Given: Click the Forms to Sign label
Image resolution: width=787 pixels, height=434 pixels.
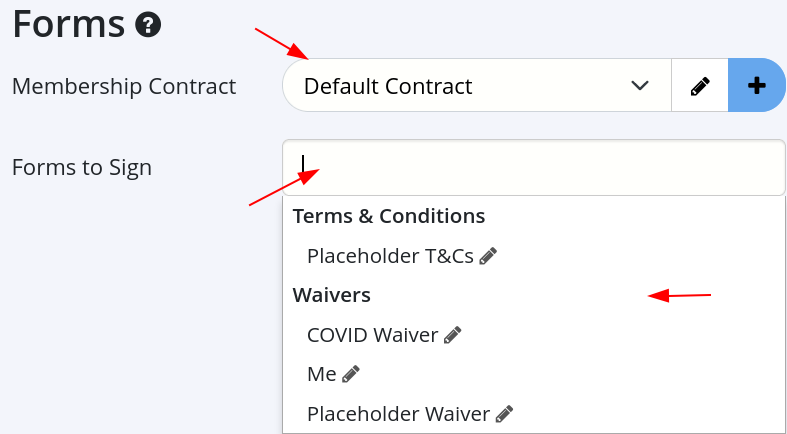Looking at the screenshot, I should tap(82, 167).
